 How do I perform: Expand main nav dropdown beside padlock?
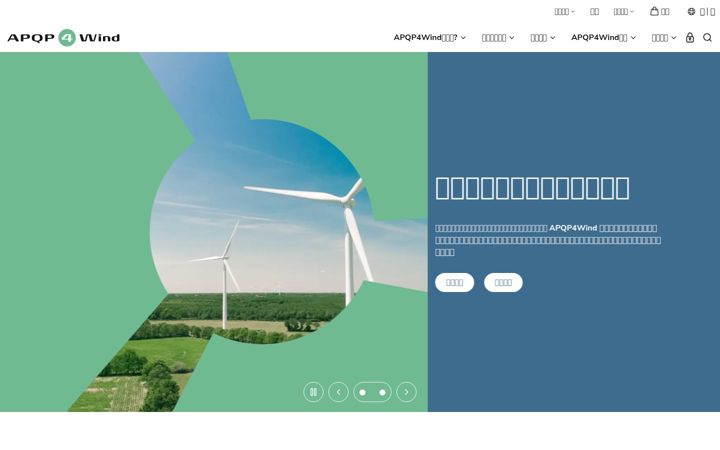[664, 38]
